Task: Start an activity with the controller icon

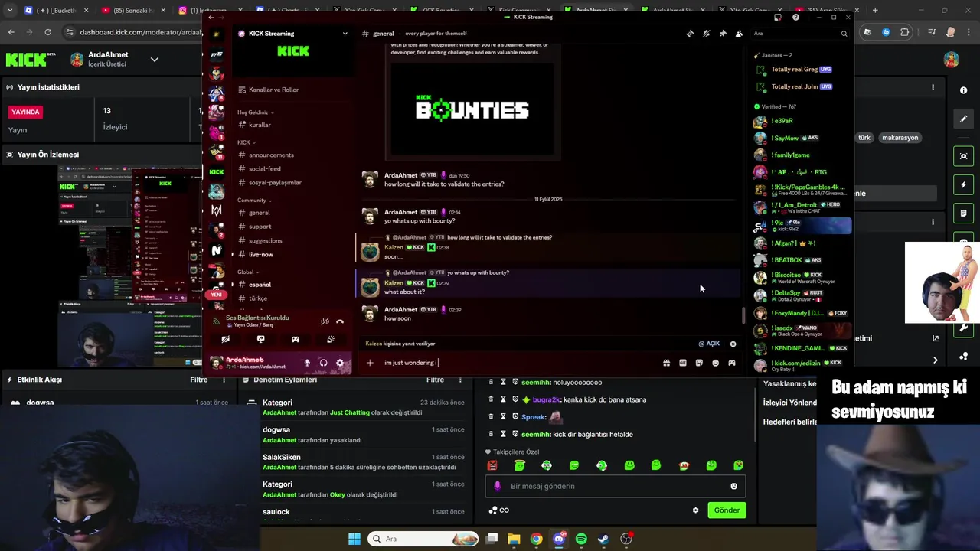Action: point(296,339)
